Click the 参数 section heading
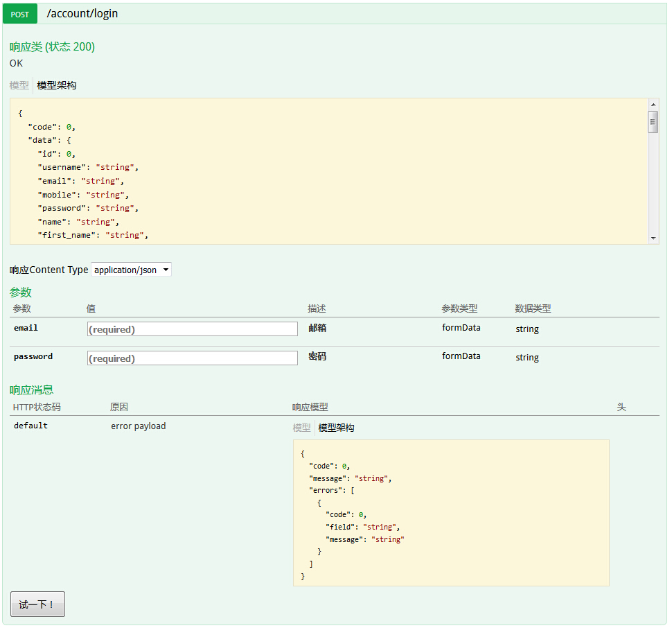672x637 pixels. point(21,293)
